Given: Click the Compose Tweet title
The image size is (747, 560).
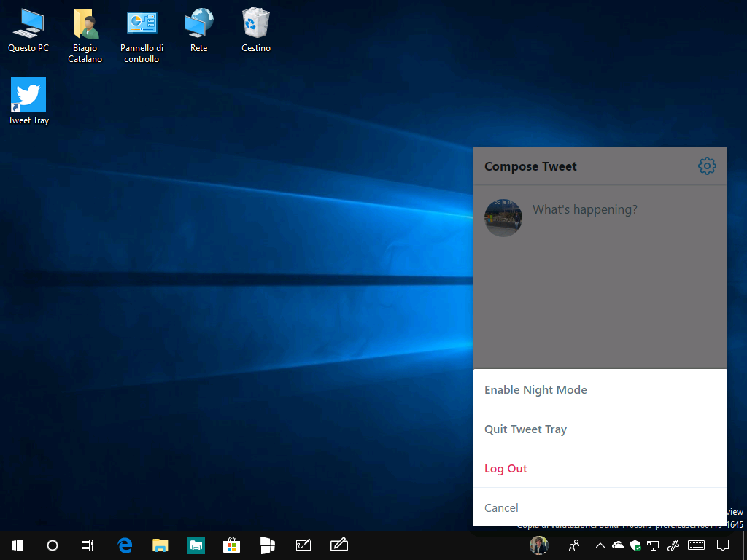Looking at the screenshot, I should click(x=530, y=166).
